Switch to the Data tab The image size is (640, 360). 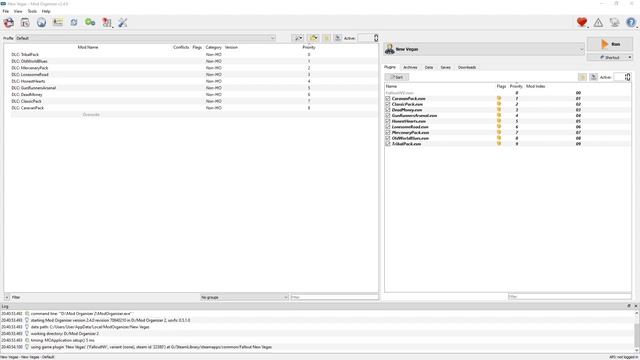pyautogui.click(x=429, y=67)
